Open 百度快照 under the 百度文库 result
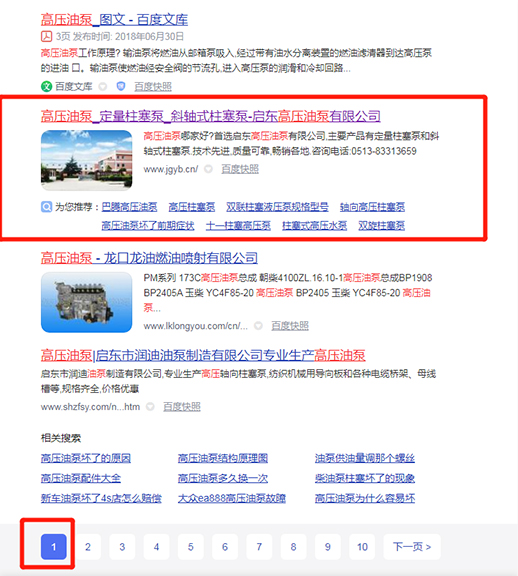This screenshot has height=576, width=518. click(153, 87)
